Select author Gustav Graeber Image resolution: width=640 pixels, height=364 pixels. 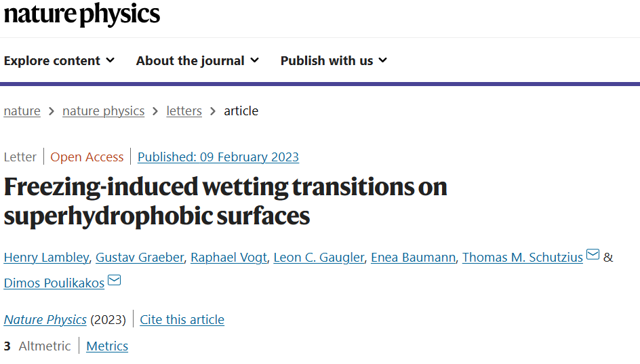coord(140,258)
